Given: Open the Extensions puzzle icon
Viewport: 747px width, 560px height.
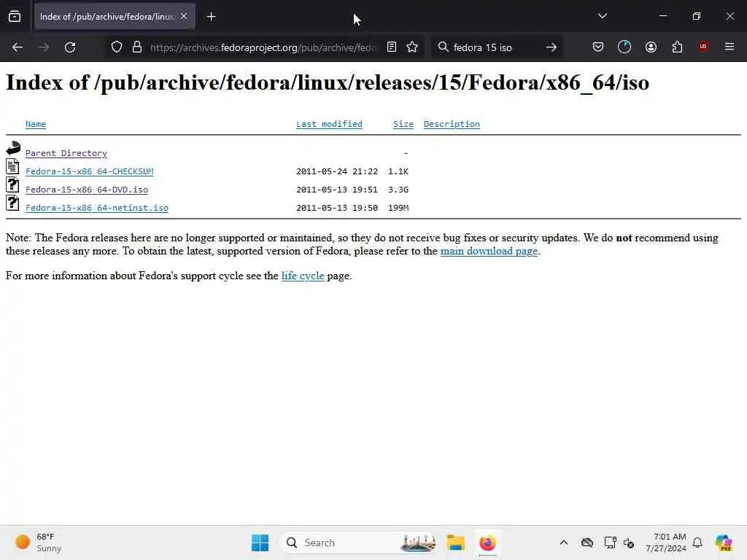Looking at the screenshot, I should pyautogui.click(x=677, y=47).
